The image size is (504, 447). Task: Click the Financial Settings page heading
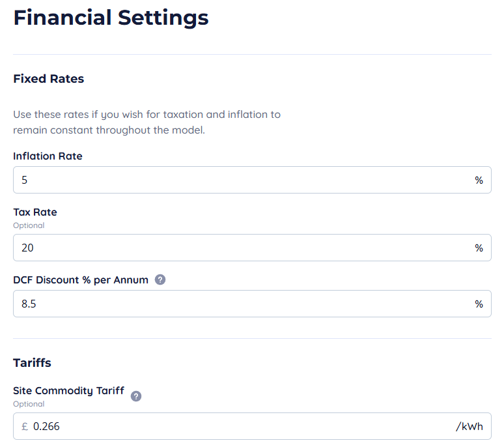(111, 18)
